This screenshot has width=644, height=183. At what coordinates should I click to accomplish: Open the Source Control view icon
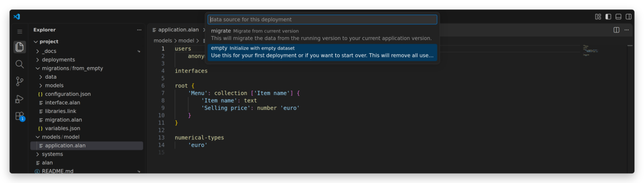[x=19, y=81]
